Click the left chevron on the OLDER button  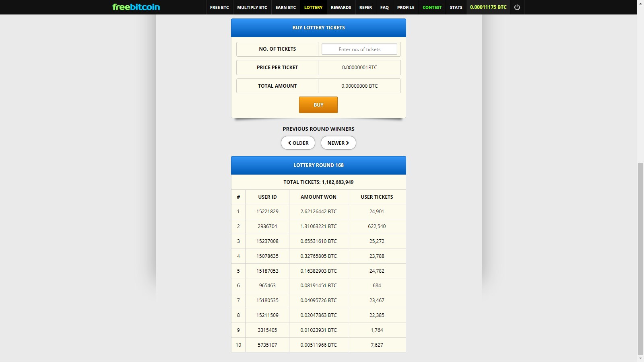tap(289, 143)
